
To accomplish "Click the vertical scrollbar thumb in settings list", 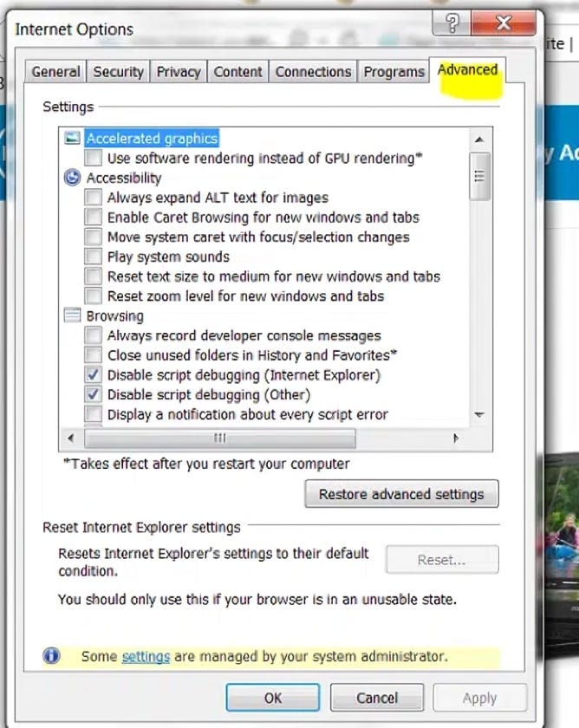I will pyautogui.click(x=479, y=177).
